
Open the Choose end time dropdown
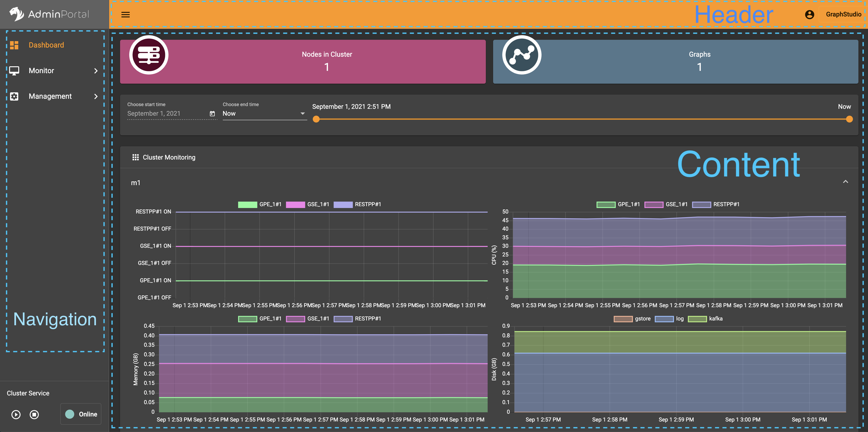(264, 114)
